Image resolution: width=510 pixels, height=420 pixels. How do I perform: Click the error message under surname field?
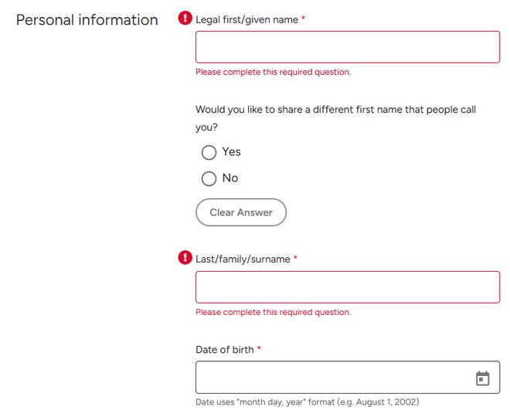tap(273, 312)
